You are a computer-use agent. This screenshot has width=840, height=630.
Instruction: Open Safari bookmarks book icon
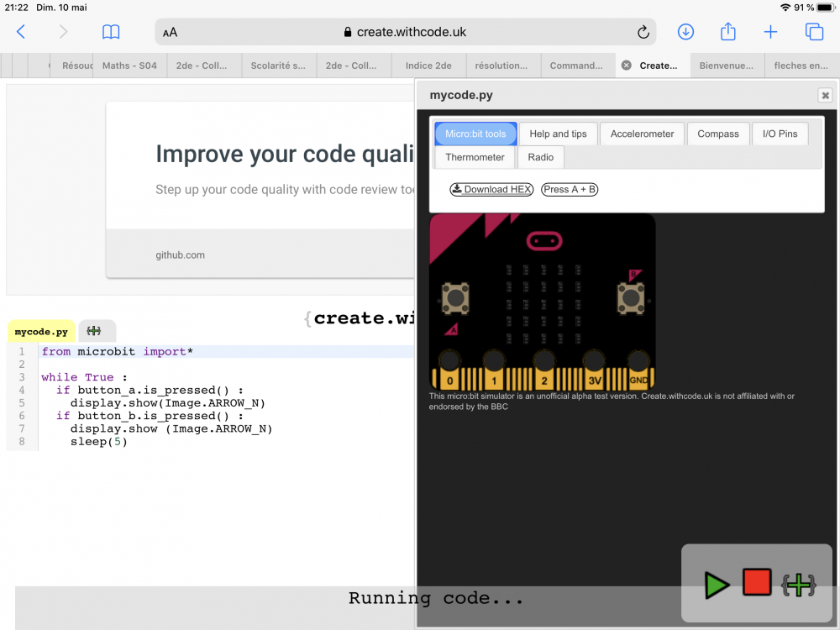point(111,32)
